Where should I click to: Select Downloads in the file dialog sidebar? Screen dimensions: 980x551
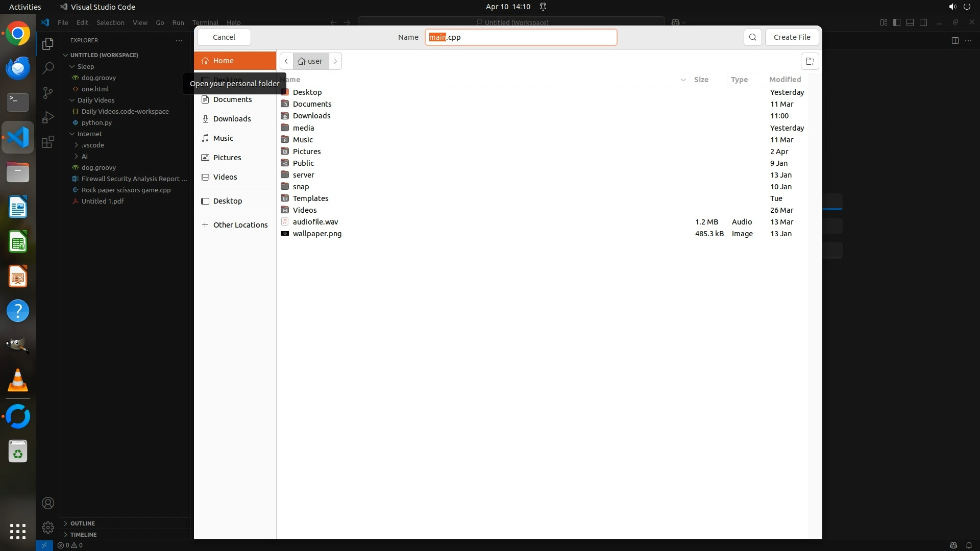[x=232, y=119]
